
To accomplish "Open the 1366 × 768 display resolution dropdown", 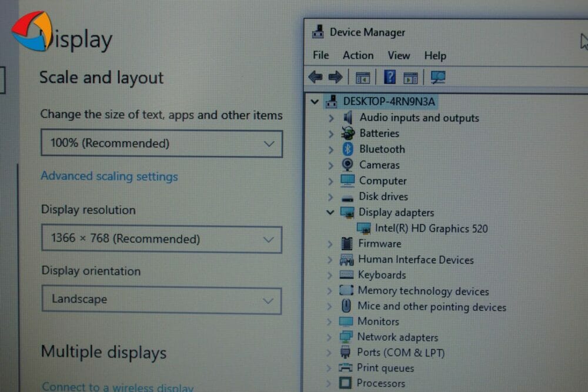I will (162, 239).
